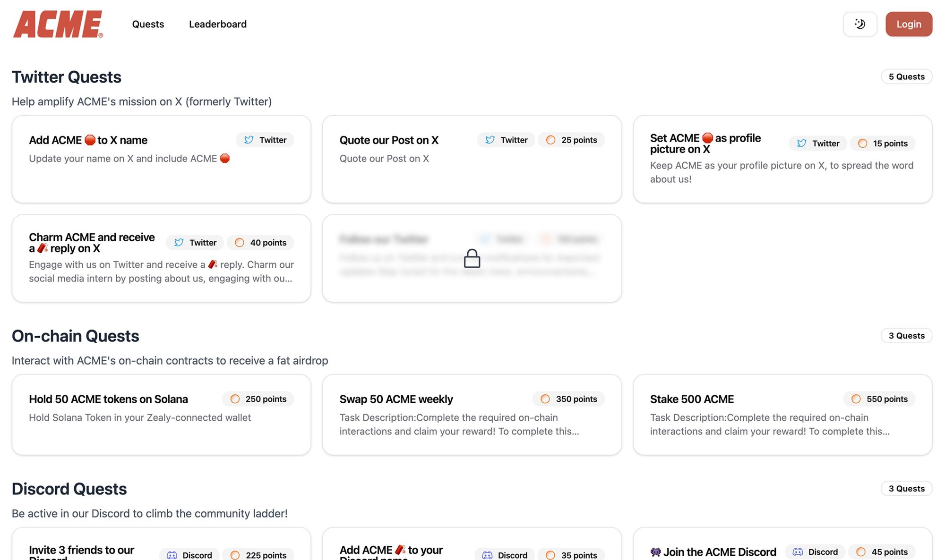Click the coin icon beside 250 points
Viewport: 945px width, 560px height.
point(235,399)
